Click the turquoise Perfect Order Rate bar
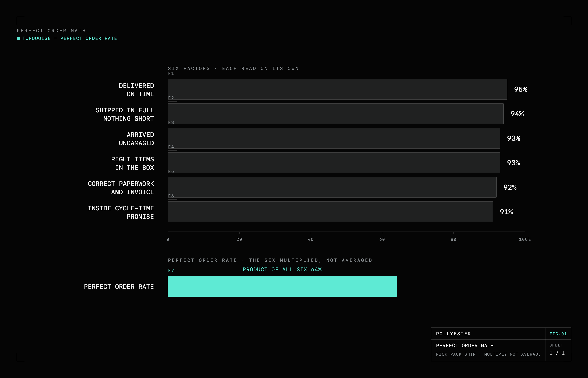The image size is (588, 378). point(282,286)
